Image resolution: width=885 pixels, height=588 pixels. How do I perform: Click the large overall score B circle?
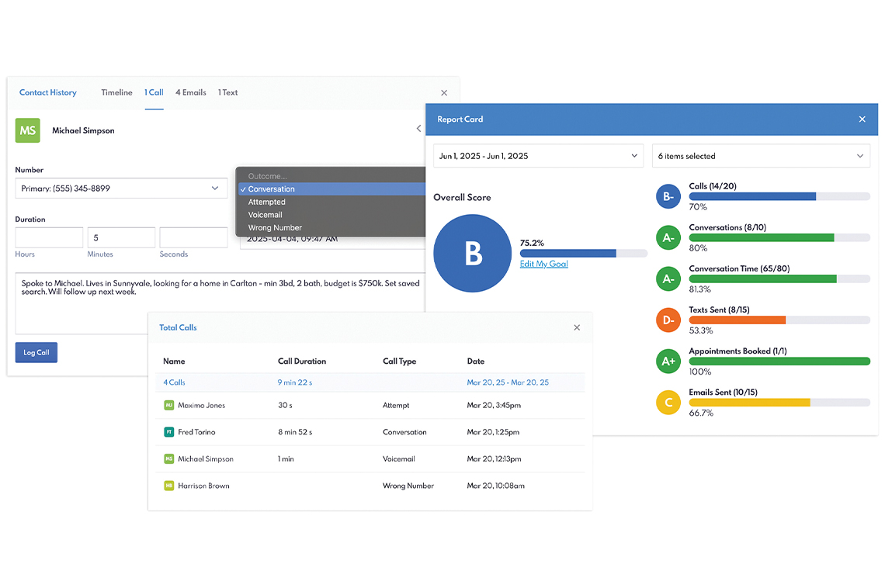[x=473, y=254]
